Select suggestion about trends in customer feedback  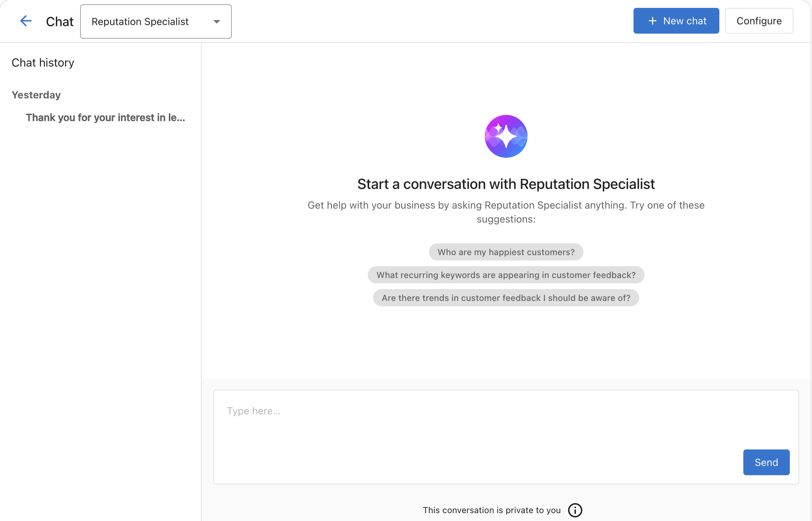click(505, 298)
